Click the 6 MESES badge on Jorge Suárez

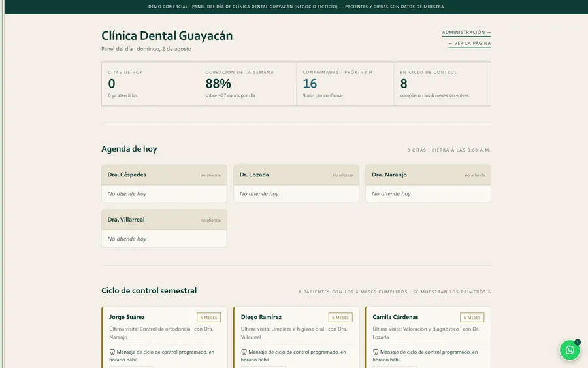(208, 318)
